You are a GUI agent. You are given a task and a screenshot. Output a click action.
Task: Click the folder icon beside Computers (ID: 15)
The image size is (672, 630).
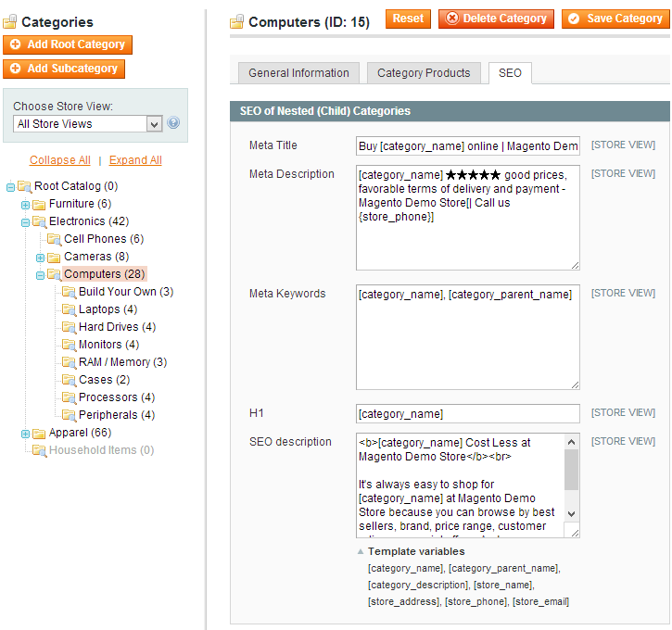237,21
